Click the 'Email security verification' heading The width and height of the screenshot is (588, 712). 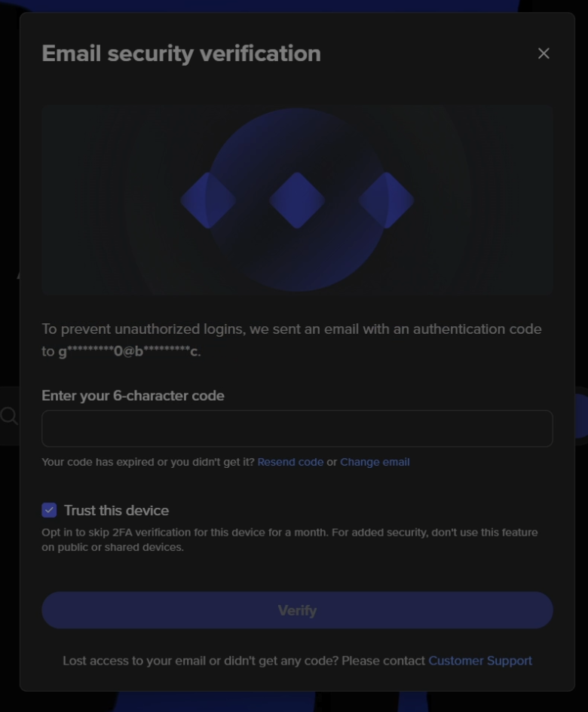(x=181, y=53)
